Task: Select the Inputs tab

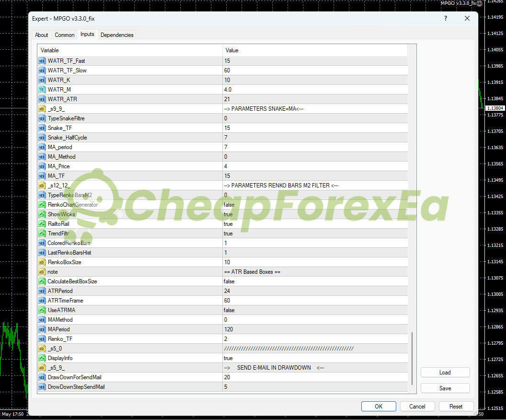Action: (87, 34)
